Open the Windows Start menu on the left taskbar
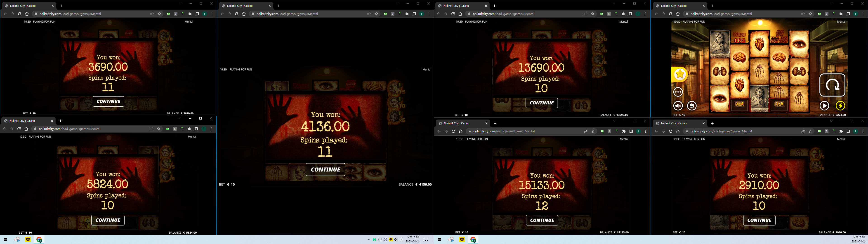This screenshot has width=868, height=244. tap(5, 240)
